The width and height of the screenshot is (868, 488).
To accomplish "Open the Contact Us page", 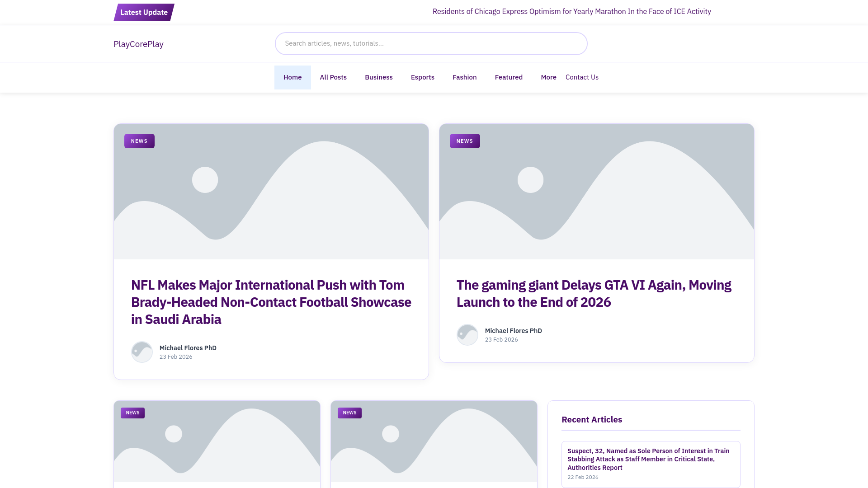I will coord(582,77).
